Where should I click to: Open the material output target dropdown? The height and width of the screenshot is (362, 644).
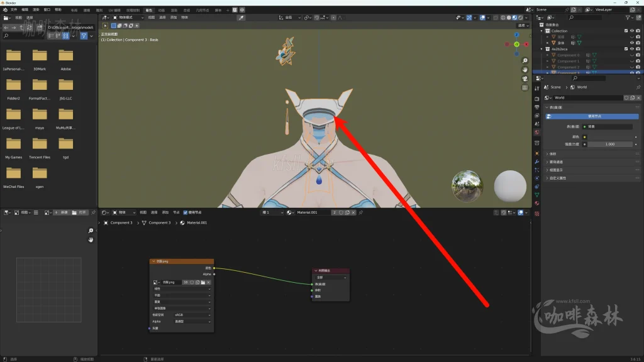tap(331, 277)
